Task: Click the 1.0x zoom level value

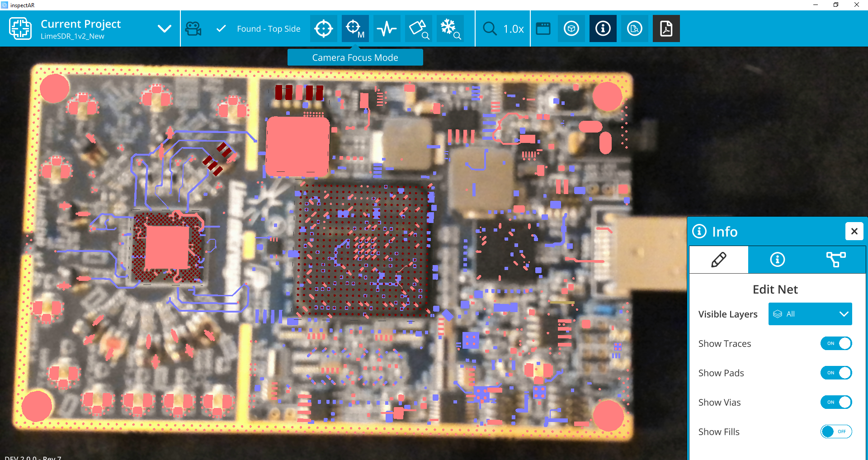Action: coord(514,29)
